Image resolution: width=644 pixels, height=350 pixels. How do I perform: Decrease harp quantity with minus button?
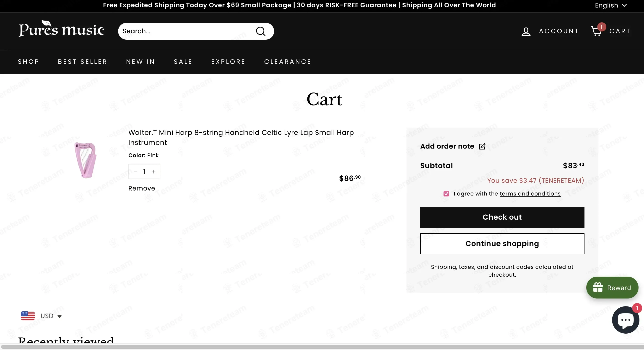(135, 172)
